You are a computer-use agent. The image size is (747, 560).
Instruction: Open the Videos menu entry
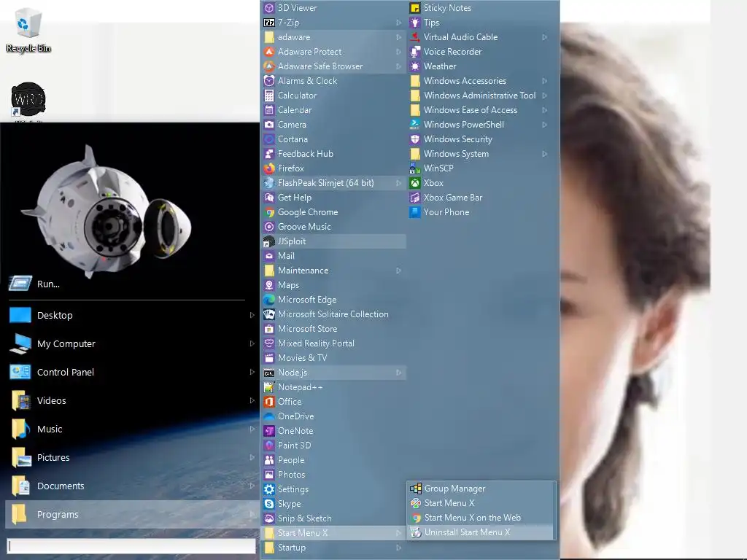(x=132, y=400)
